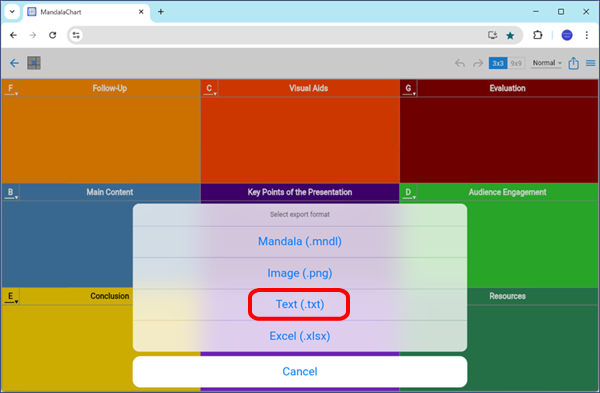
Task: Click the share/export icon
Action: pos(573,63)
